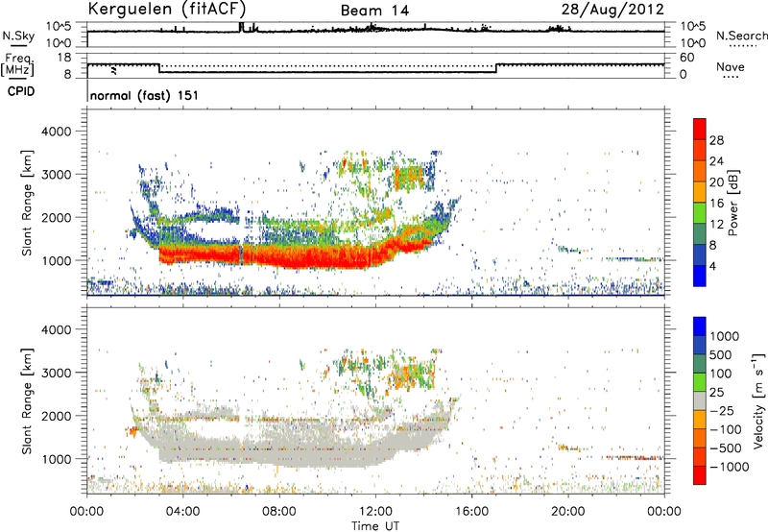Pick the blue bottom of the power colorbar
This screenshot has height=532, width=768.
pyautogui.click(x=700, y=276)
